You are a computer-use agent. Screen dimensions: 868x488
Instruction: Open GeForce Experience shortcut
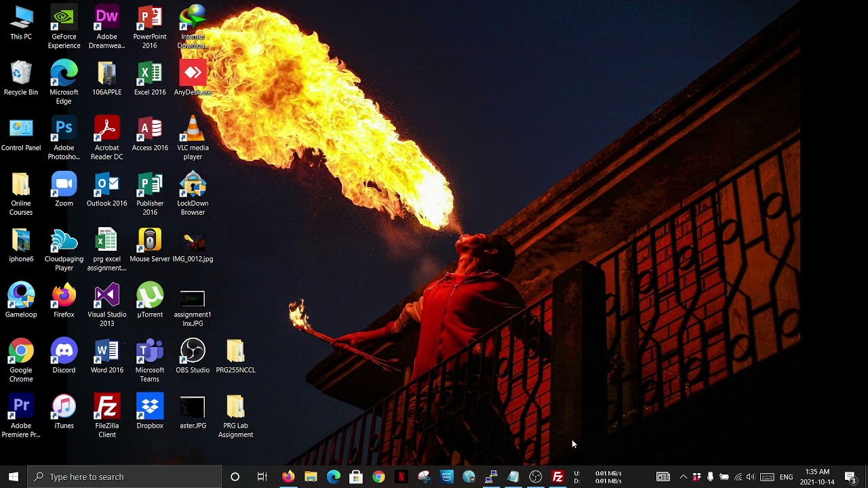coord(64,28)
